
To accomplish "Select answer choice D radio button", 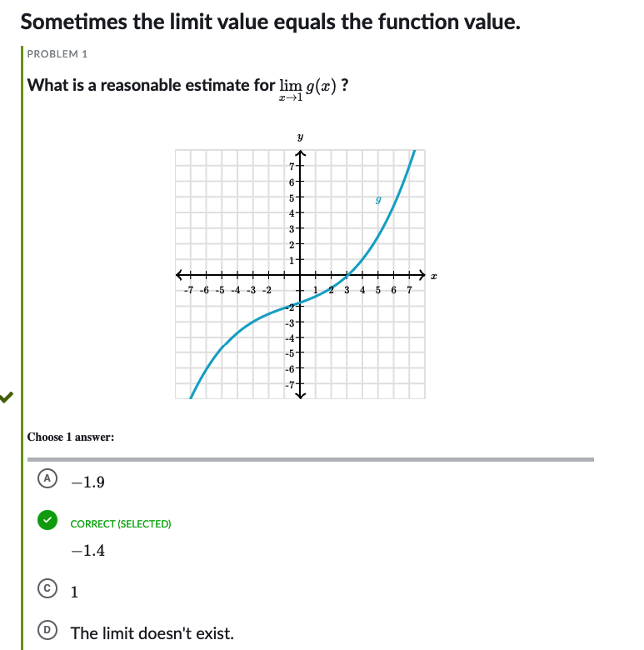I will (47, 632).
